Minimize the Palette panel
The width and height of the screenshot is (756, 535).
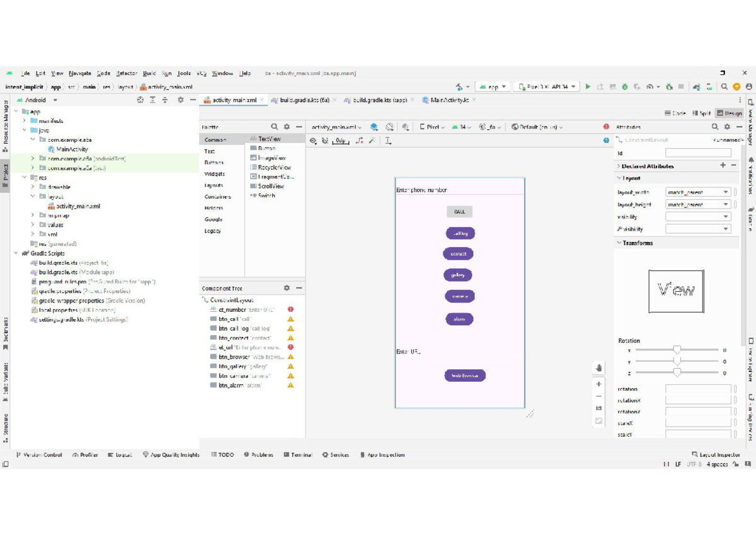click(x=299, y=127)
